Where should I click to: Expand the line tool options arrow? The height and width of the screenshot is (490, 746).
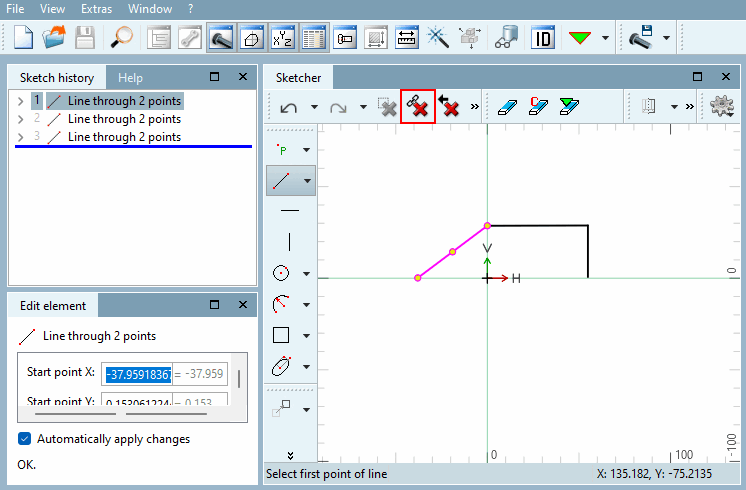point(307,181)
